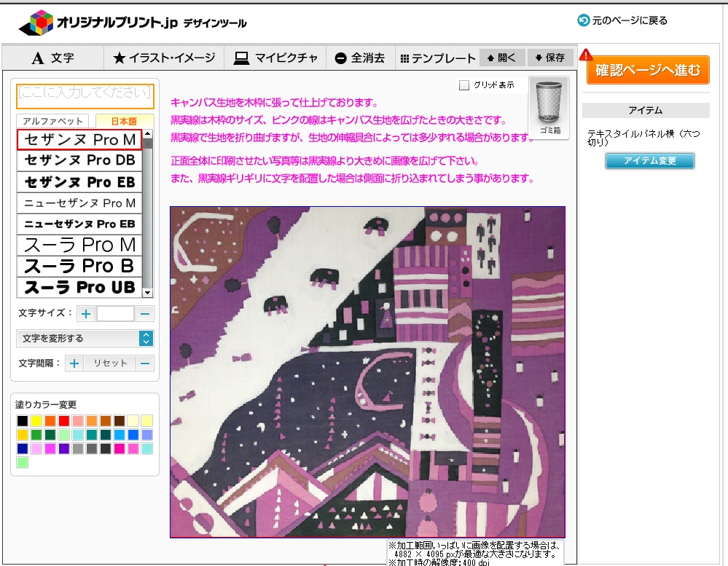Click the back arrow icon near 元のページに戻る

tap(583, 20)
